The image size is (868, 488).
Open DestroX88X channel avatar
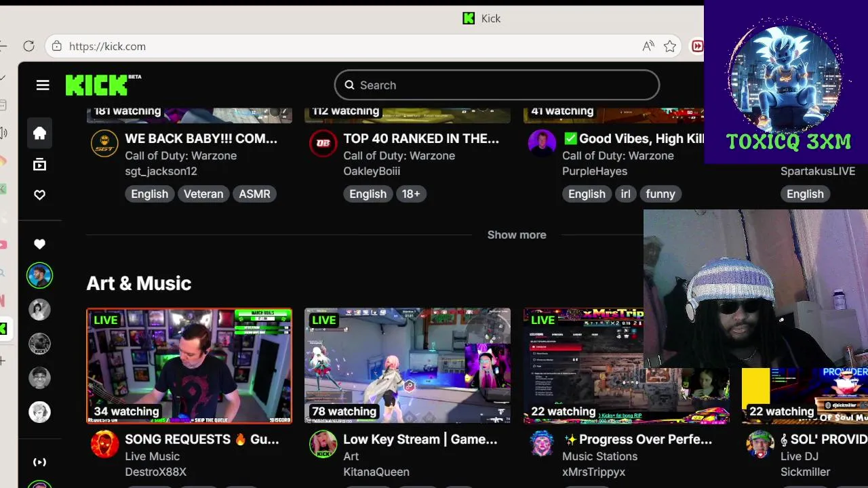[104, 444]
